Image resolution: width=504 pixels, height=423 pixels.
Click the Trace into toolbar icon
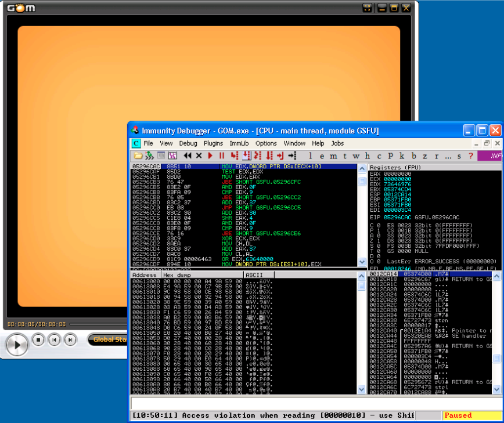(x=258, y=156)
